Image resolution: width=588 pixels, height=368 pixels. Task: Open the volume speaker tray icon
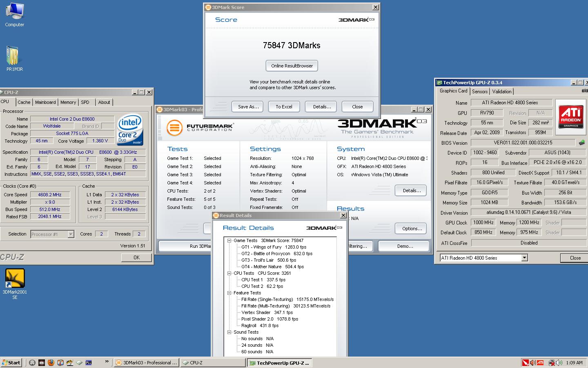pyautogui.click(x=559, y=363)
